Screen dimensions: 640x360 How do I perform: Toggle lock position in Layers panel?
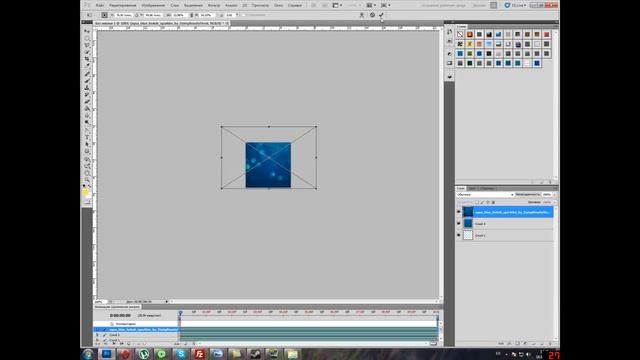487,202
